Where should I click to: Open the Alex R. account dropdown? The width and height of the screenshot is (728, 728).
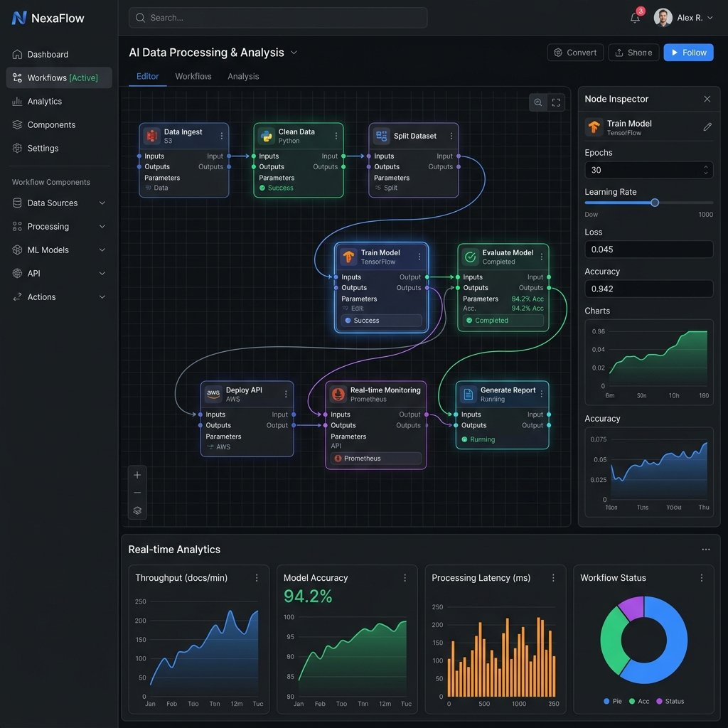pyautogui.click(x=710, y=18)
